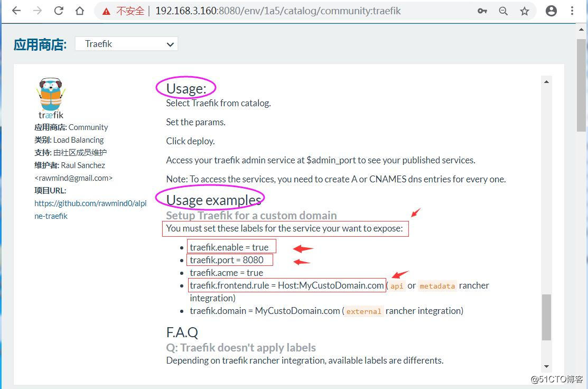
Task: Open the zoom magnifier icon in address bar
Action: pos(503,11)
